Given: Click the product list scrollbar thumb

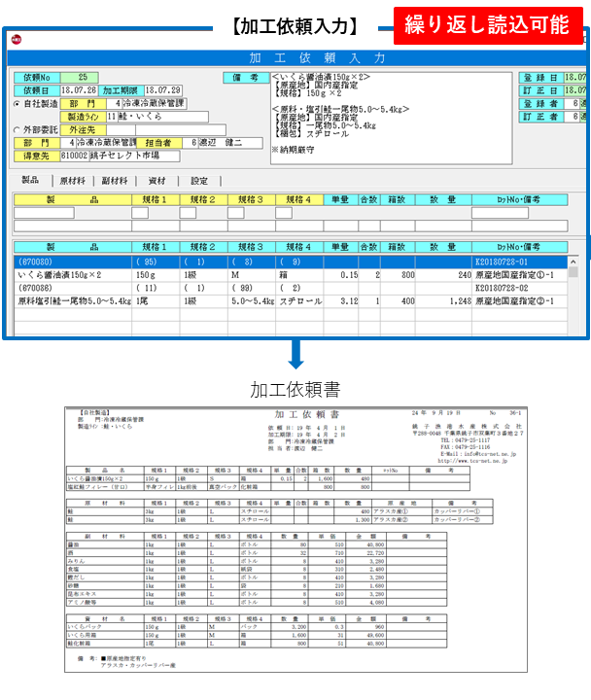Looking at the screenshot, I should pyautogui.click(x=574, y=272).
